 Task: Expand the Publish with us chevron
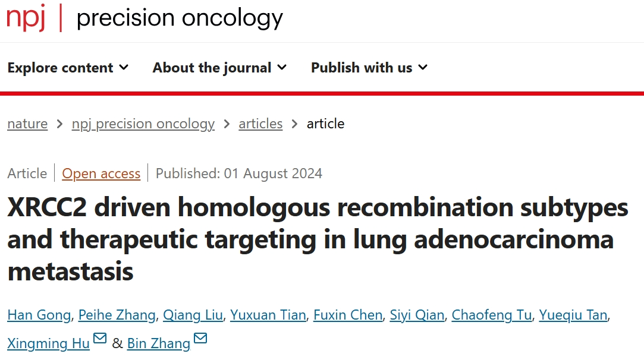pos(423,67)
